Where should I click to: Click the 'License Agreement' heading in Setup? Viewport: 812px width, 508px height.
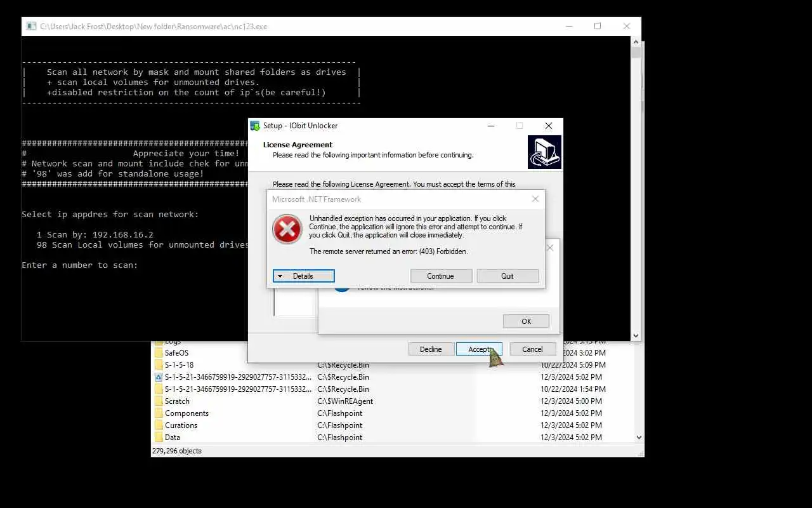tap(298, 145)
